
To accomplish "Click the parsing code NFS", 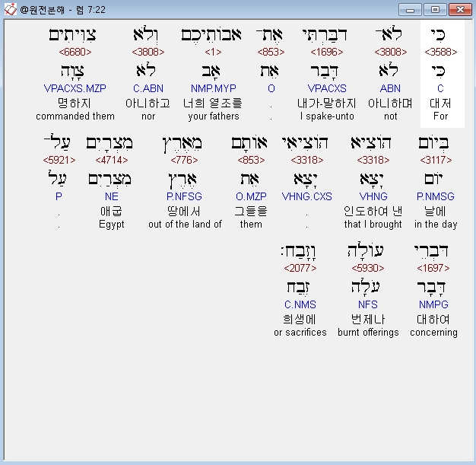I will click(x=368, y=304).
